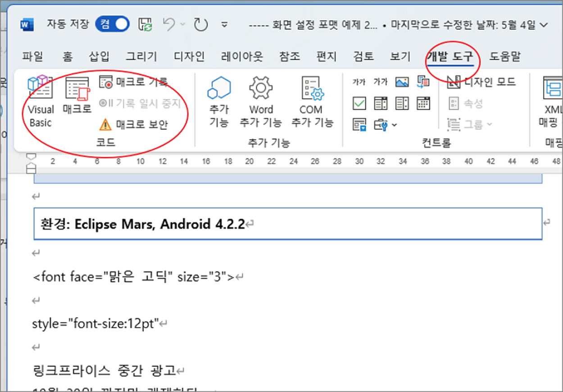
Task: Click the 마지막으로 수정한 날짜: 5월 4일 text
Action: tap(463, 24)
